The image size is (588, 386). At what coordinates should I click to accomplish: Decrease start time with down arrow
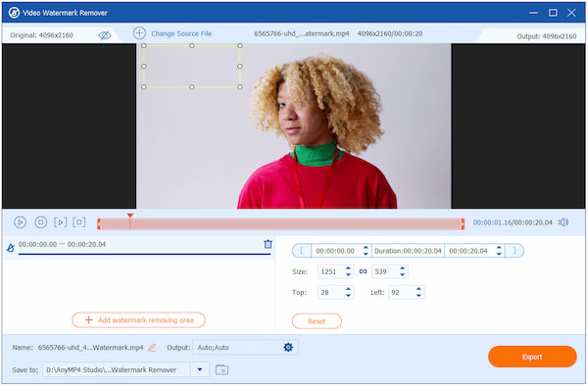366,254
